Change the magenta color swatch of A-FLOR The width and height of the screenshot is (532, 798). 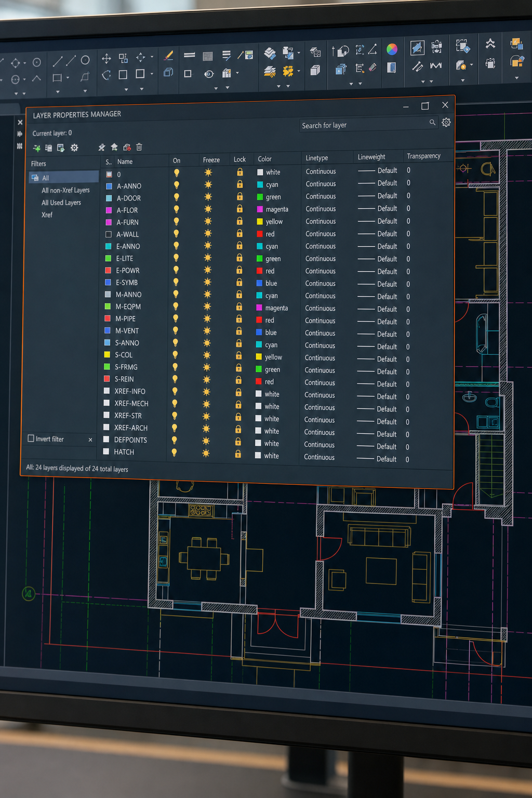pos(260,209)
